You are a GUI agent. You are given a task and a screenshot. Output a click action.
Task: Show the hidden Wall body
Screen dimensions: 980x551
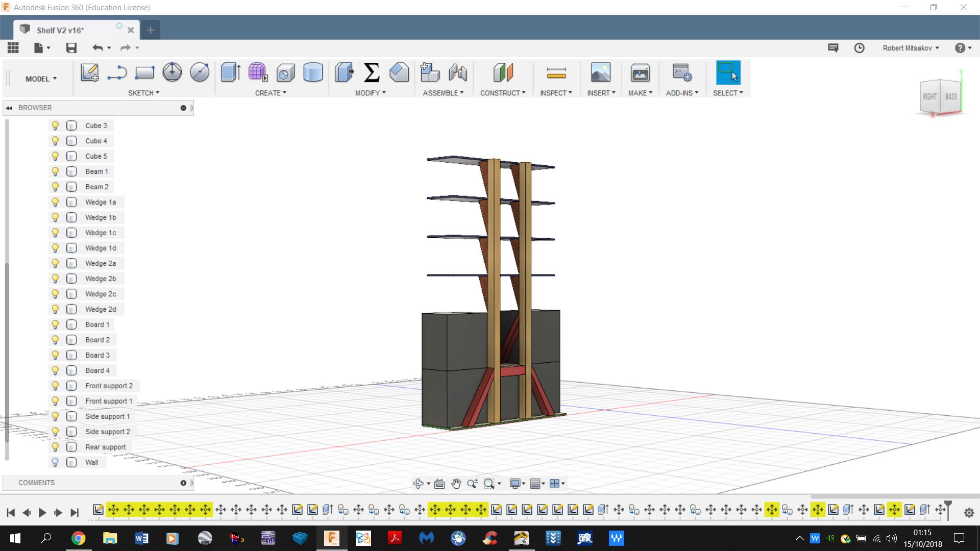point(55,462)
